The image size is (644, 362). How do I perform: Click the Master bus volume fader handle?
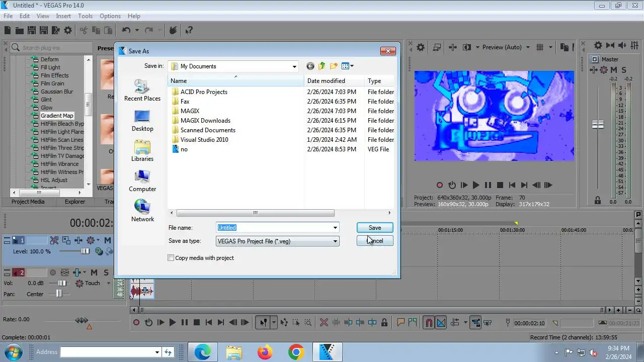tap(598, 124)
